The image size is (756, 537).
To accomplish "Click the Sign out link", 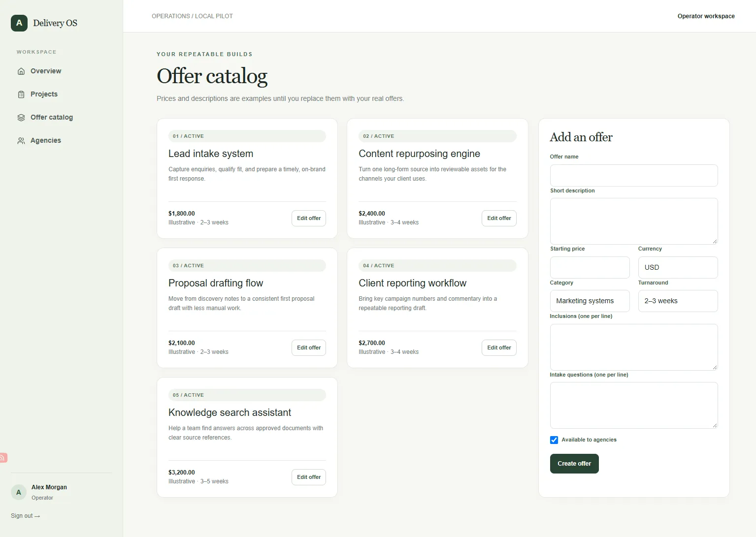I will (25, 516).
